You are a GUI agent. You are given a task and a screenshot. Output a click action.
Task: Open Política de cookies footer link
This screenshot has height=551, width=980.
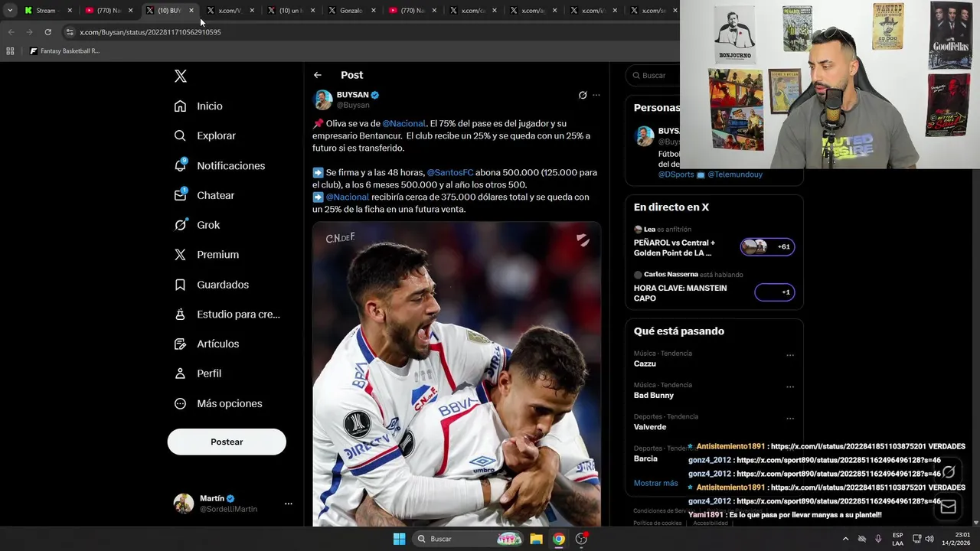pos(657,523)
